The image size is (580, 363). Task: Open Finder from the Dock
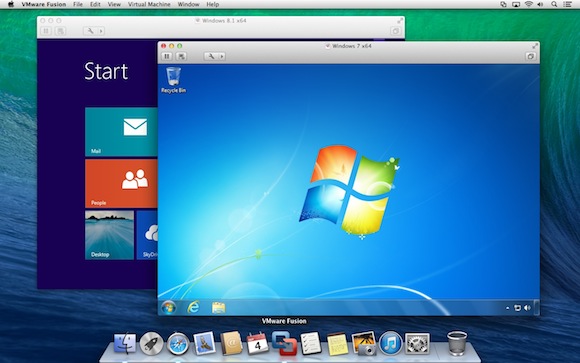pyautogui.click(x=125, y=343)
